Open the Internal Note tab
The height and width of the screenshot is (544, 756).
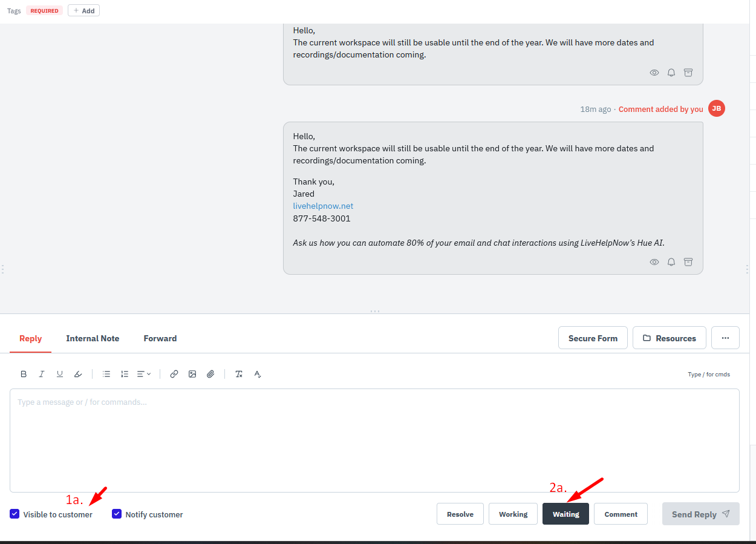(x=93, y=338)
